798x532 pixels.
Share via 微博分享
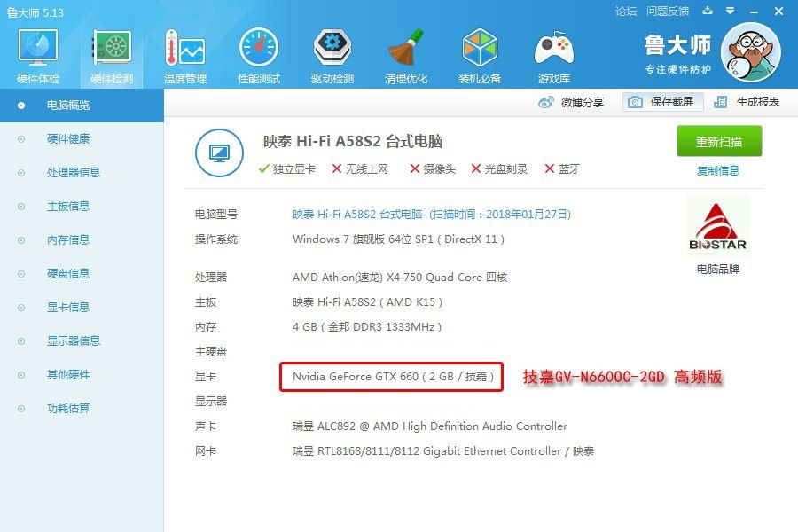tap(571, 102)
